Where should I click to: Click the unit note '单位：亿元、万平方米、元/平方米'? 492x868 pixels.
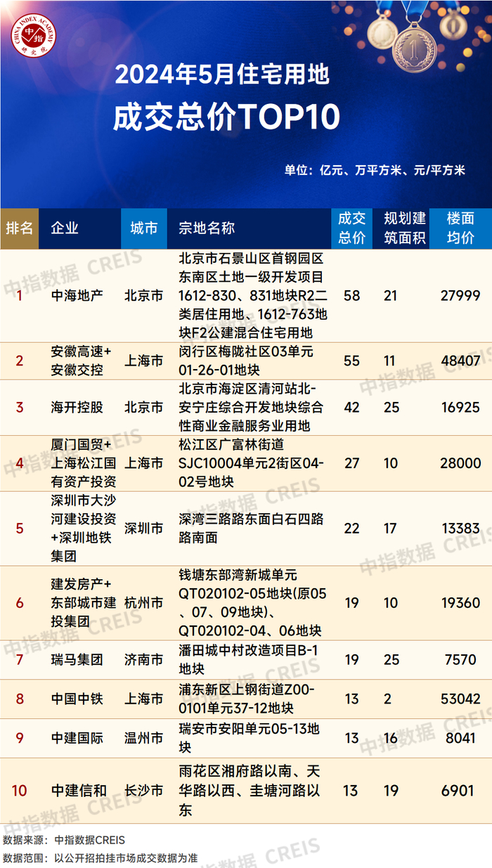click(x=375, y=170)
